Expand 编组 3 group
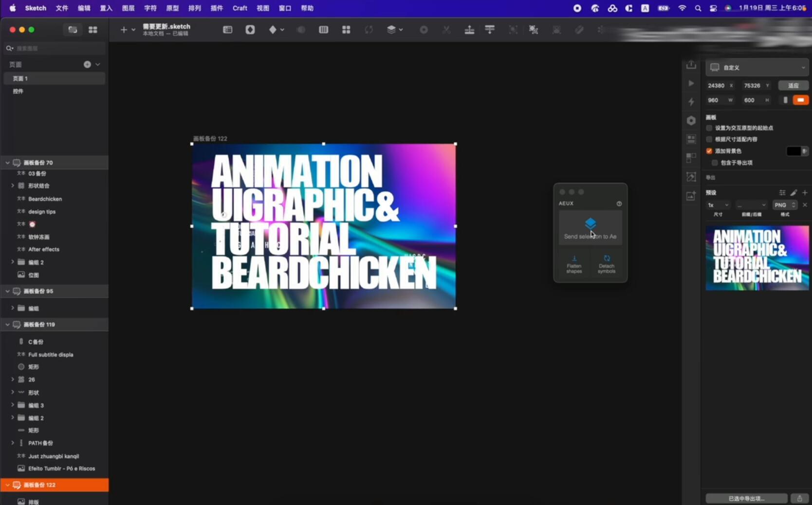This screenshot has width=812, height=505. tap(13, 405)
